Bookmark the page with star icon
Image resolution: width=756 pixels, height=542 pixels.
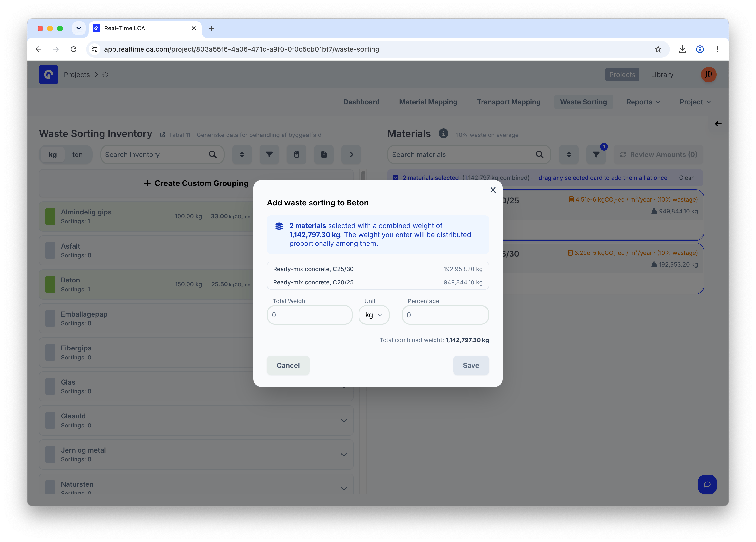[658, 49]
